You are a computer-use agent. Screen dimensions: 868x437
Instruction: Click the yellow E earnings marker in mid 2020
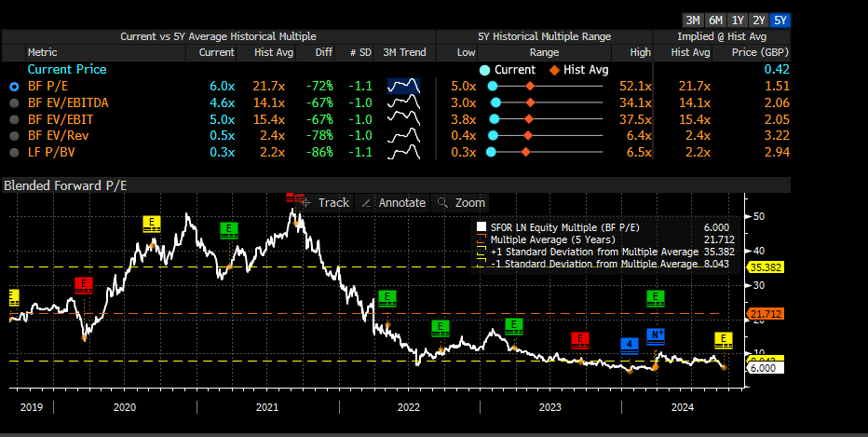click(x=152, y=224)
